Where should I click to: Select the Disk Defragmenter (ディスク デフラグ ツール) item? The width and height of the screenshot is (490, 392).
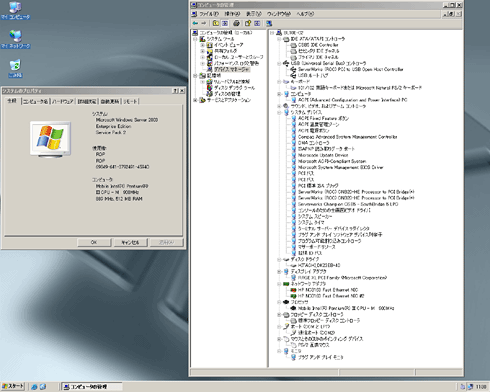tap(234, 88)
